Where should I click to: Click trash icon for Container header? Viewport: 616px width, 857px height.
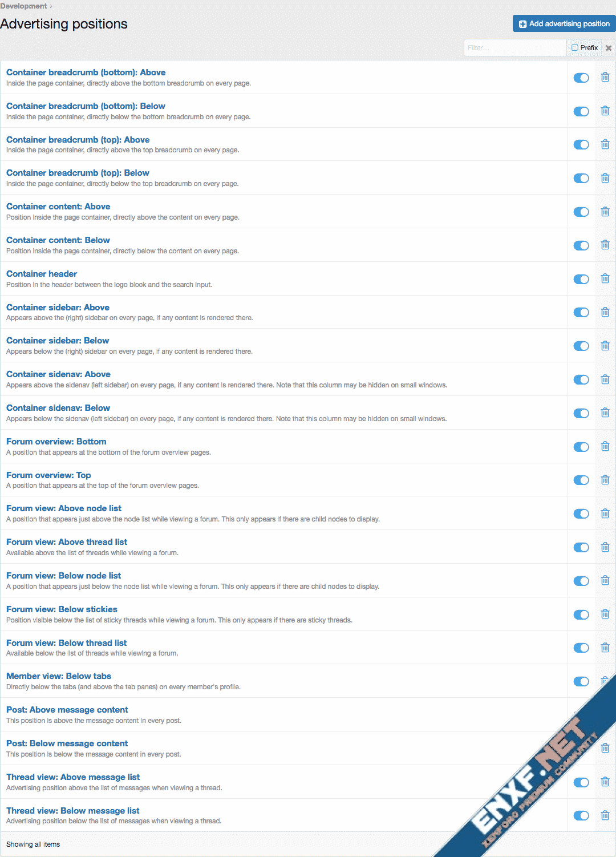(605, 278)
